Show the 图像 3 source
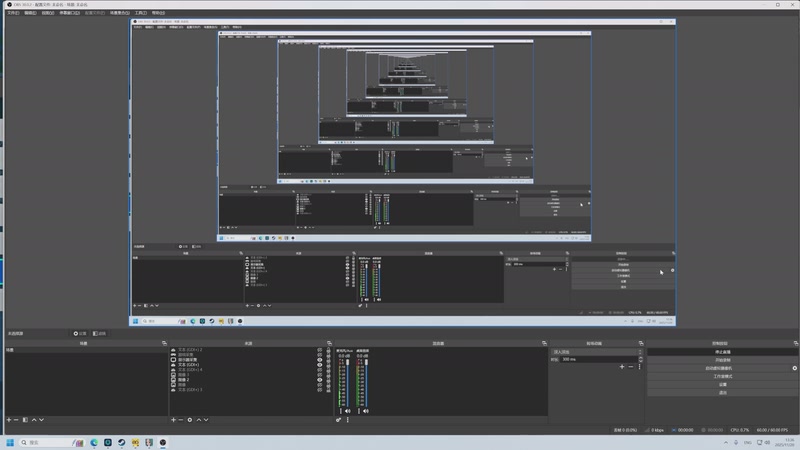Viewport: 800px width, 450px height. [x=319, y=374]
